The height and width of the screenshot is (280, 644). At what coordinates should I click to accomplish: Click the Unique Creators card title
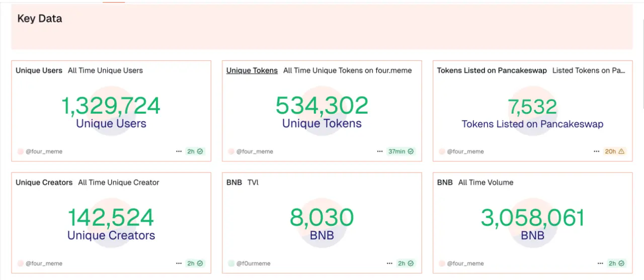pos(44,182)
